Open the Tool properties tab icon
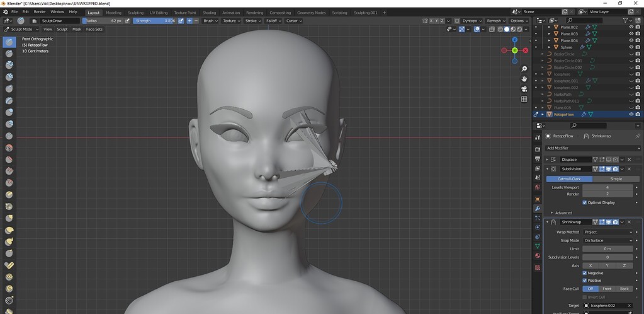644x314 pixels. coord(538,137)
